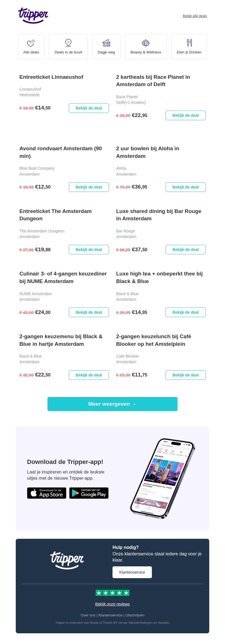Select the Deals in de buurt pin icon
225x644 pixels.
pos(68,43)
